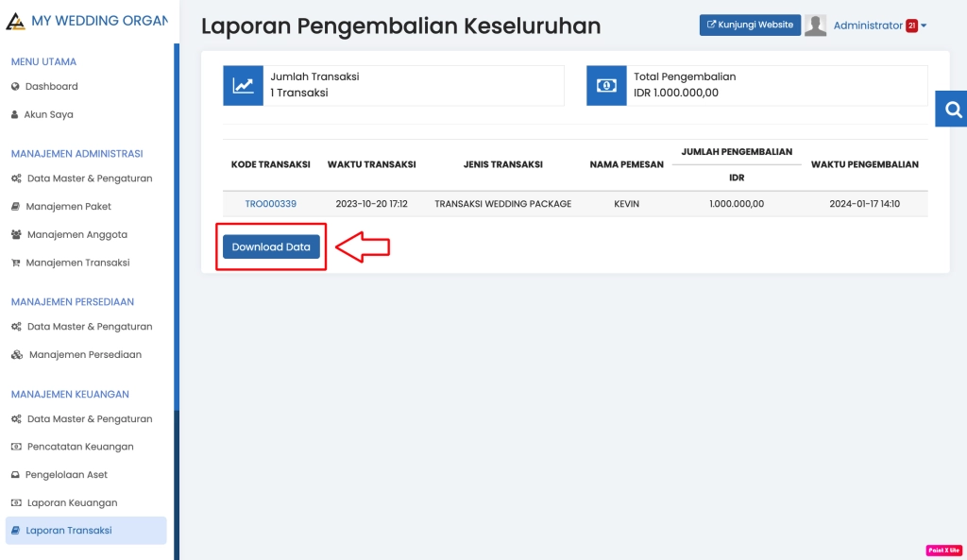This screenshot has width=967, height=560.
Task: Click the Kunjungi Website button
Action: 749,25
